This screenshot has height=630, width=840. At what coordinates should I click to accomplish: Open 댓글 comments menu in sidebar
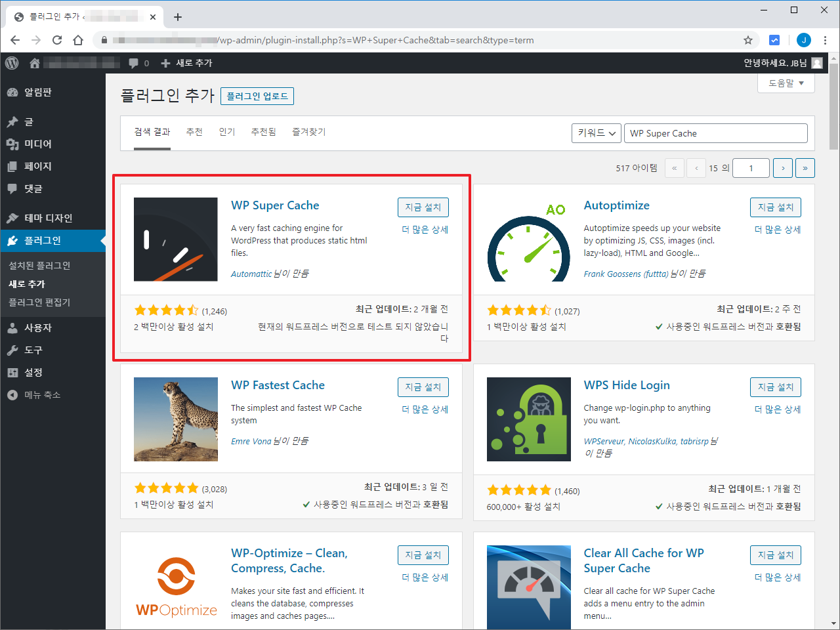coord(52,189)
